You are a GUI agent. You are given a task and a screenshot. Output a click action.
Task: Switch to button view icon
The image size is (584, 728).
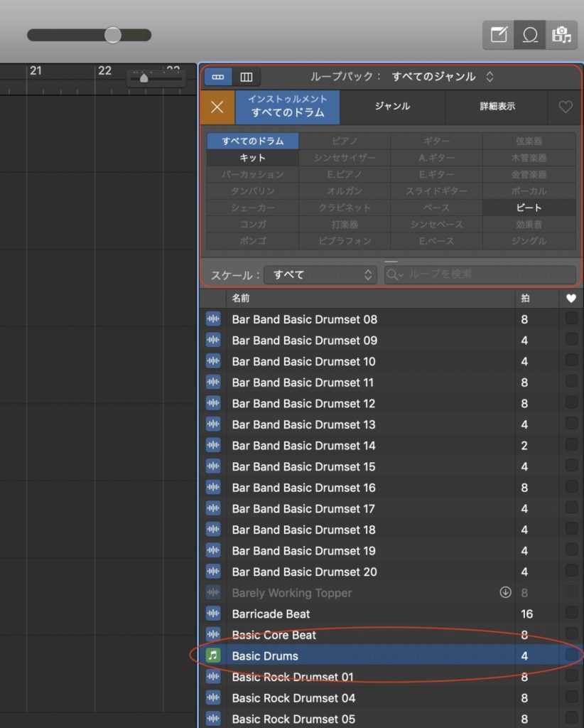218,77
